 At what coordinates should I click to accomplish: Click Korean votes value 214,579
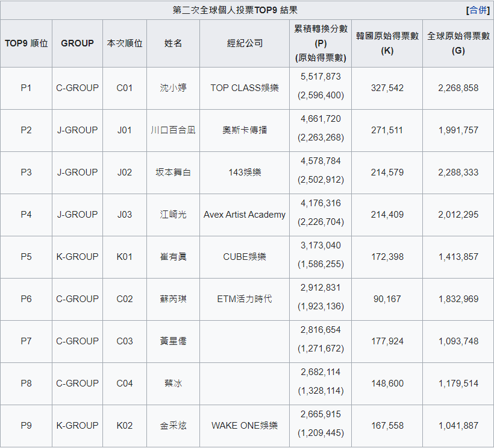tap(387, 172)
